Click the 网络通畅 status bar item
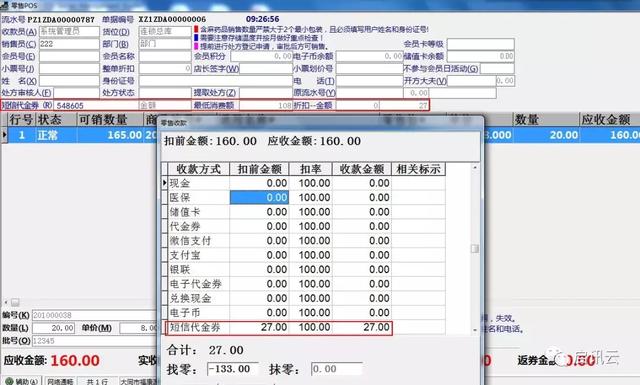The height and width of the screenshot is (385, 640). click(x=60, y=382)
